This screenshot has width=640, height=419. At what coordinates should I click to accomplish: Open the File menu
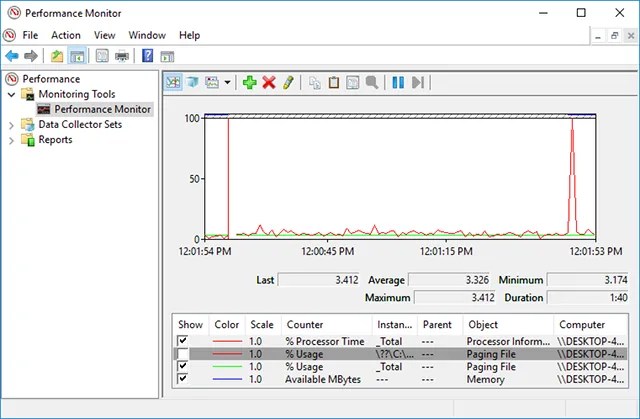tap(30, 35)
